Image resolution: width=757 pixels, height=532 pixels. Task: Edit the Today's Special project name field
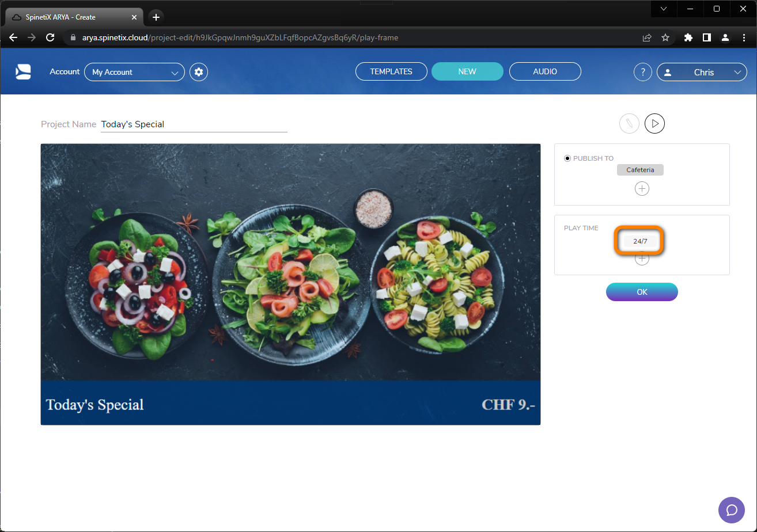[194, 124]
